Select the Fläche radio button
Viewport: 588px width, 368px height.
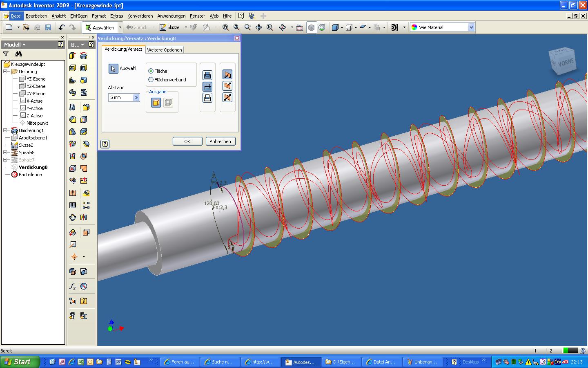pyautogui.click(x=151, y=71)
